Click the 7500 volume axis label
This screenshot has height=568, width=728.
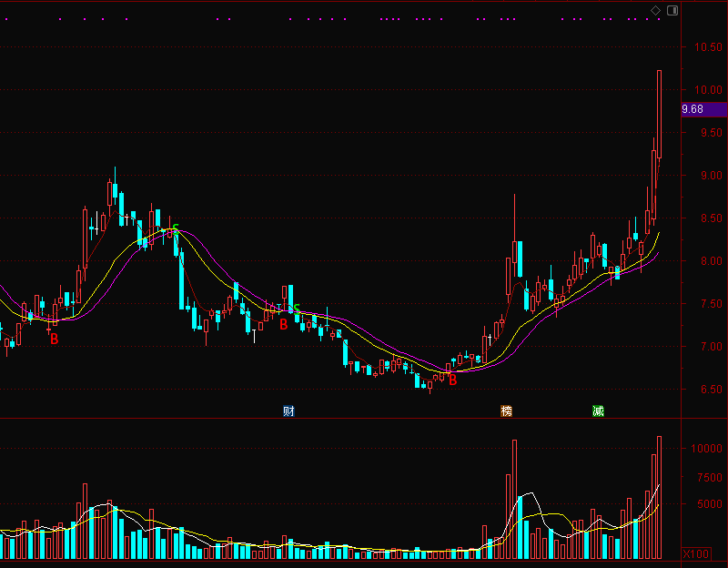pos(710,478)
